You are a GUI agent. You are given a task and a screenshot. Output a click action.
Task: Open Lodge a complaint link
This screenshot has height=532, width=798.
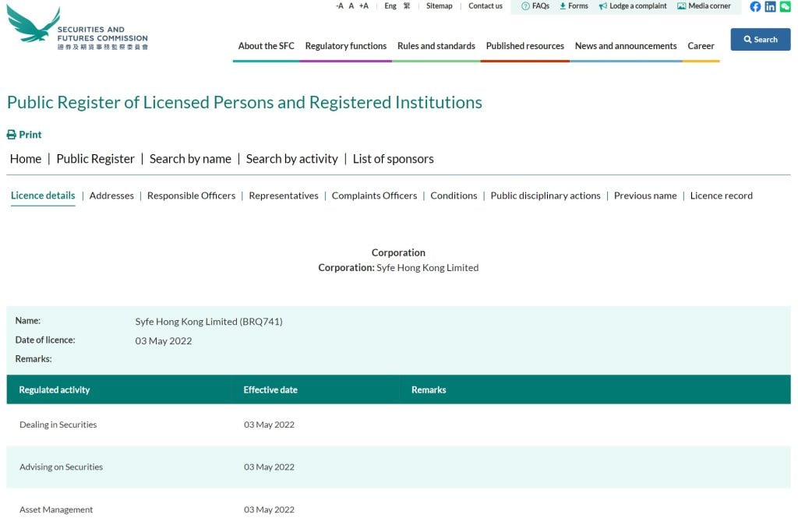(638, 6)
